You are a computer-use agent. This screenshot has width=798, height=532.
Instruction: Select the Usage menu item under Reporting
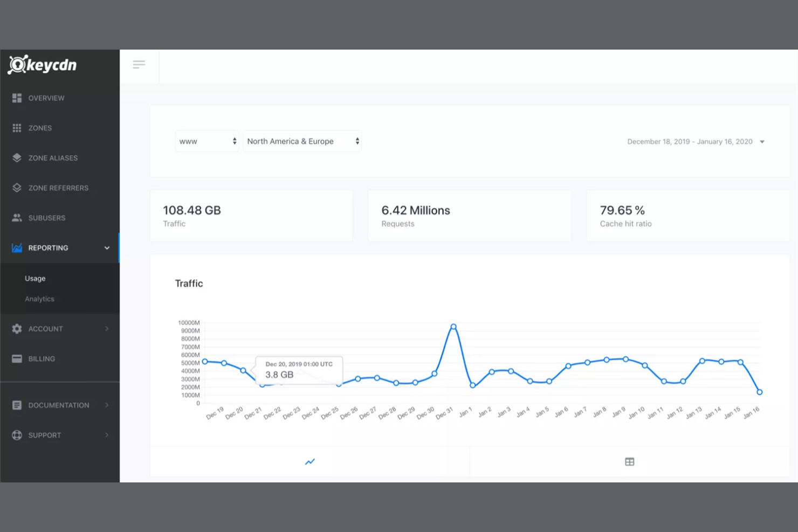pyautogui.click(x=35, y=278)
